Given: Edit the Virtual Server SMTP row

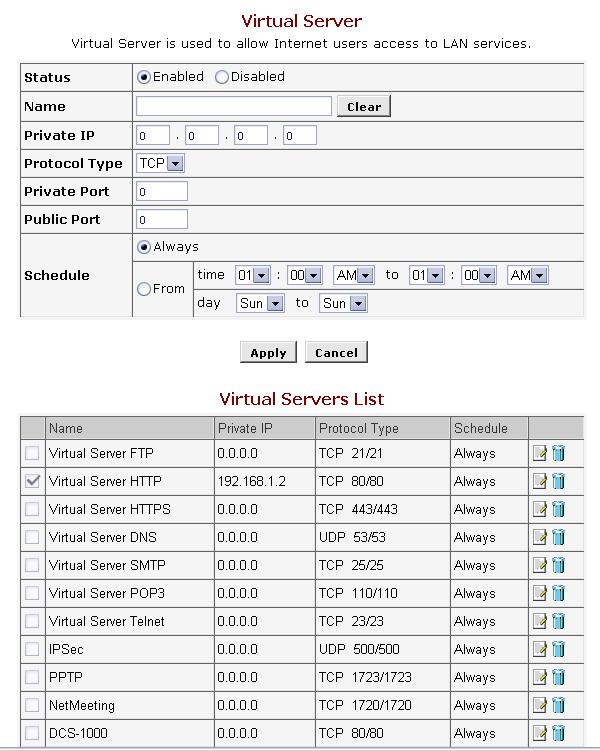Looking at the screenshot, I should [539, 566].
